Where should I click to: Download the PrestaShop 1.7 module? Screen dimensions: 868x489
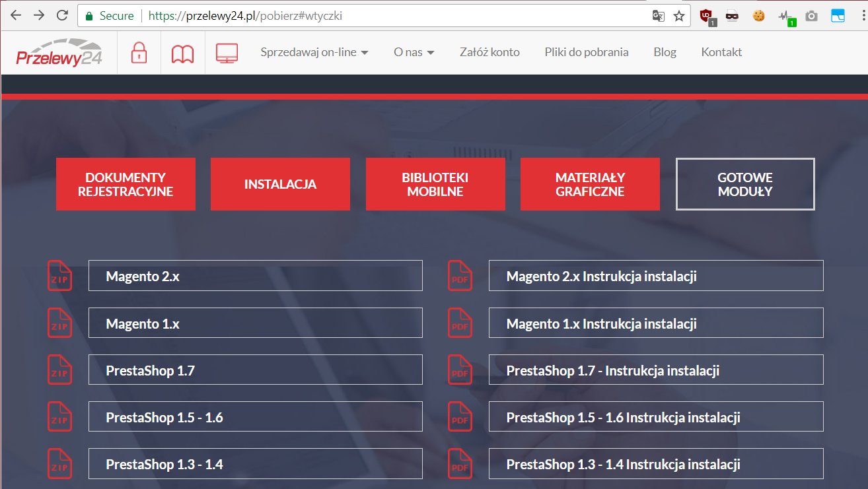(x=256, y=370)
